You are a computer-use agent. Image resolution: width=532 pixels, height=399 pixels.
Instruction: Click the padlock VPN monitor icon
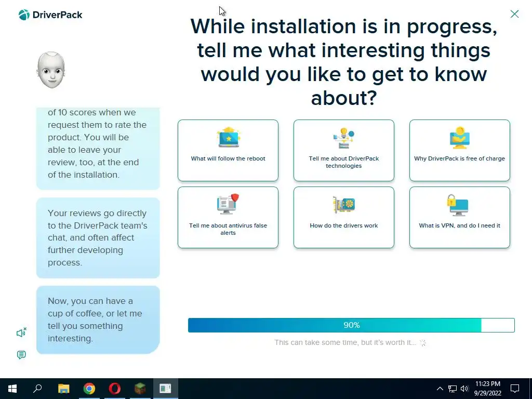click(458, 205)
